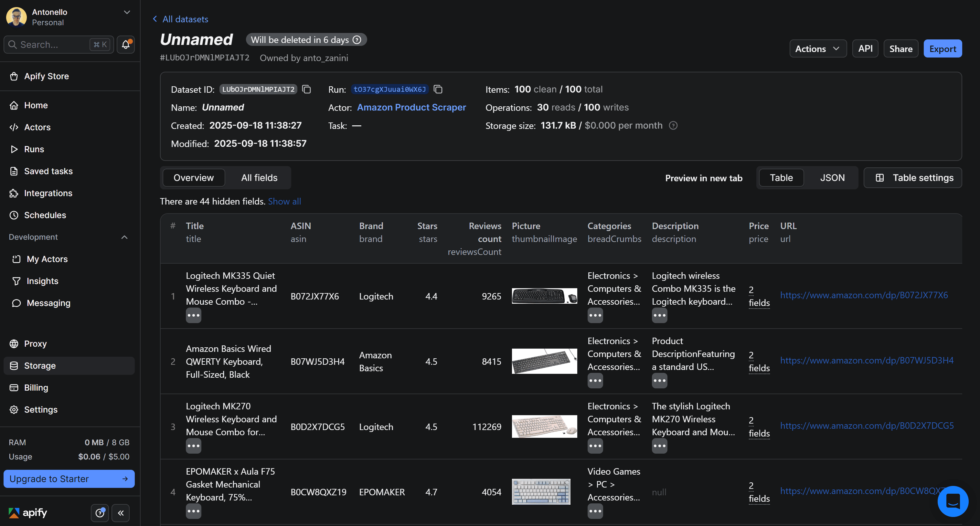Collapse the Development section
This screenshot has width=980, height=526.
click(124, 237)
